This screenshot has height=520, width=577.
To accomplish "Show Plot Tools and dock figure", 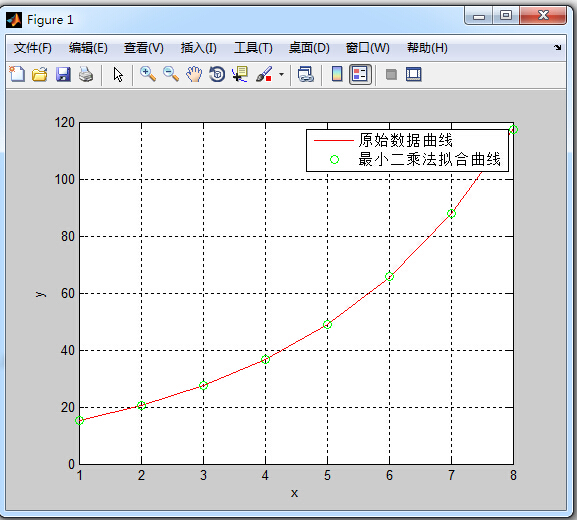I will (414, 74).
